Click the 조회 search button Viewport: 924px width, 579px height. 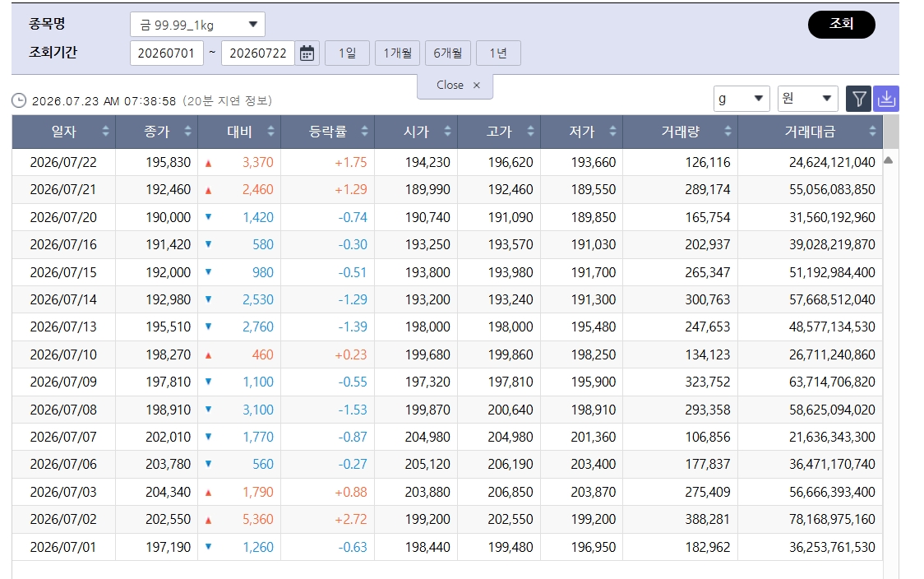(841, 24)
